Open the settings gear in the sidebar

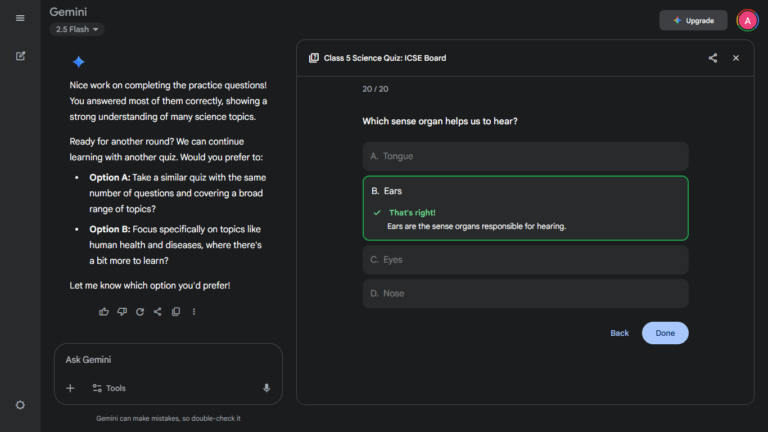pos(20,405)
